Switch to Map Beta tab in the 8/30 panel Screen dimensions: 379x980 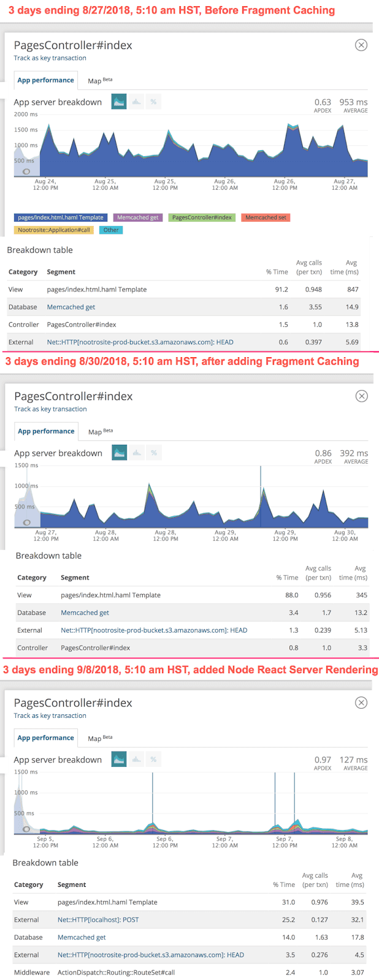point(100,431)
